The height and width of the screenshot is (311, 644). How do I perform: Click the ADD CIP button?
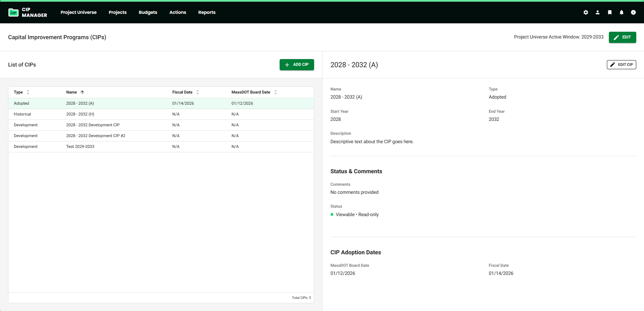click(297, 64)
